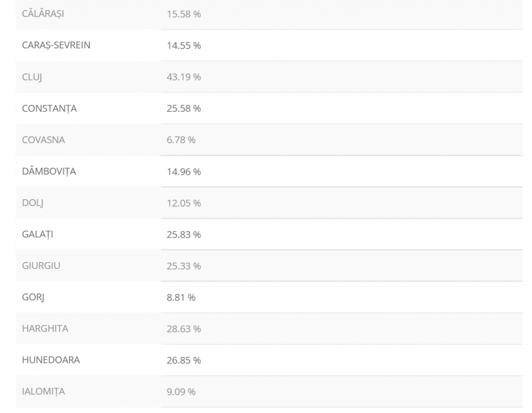Click the 28.63 % Harghita value
This screenshot has height=413, width=532.
click(183, 329)
